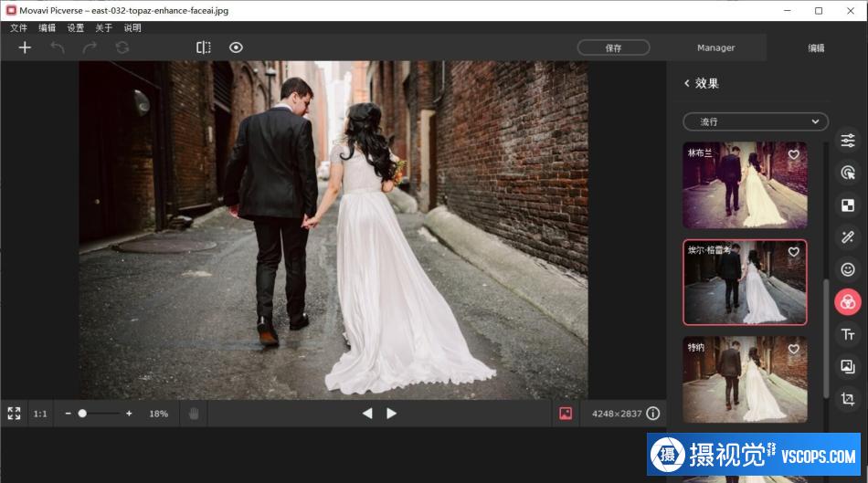
Task: Select the hand pan tool
Action: (194, 414)
